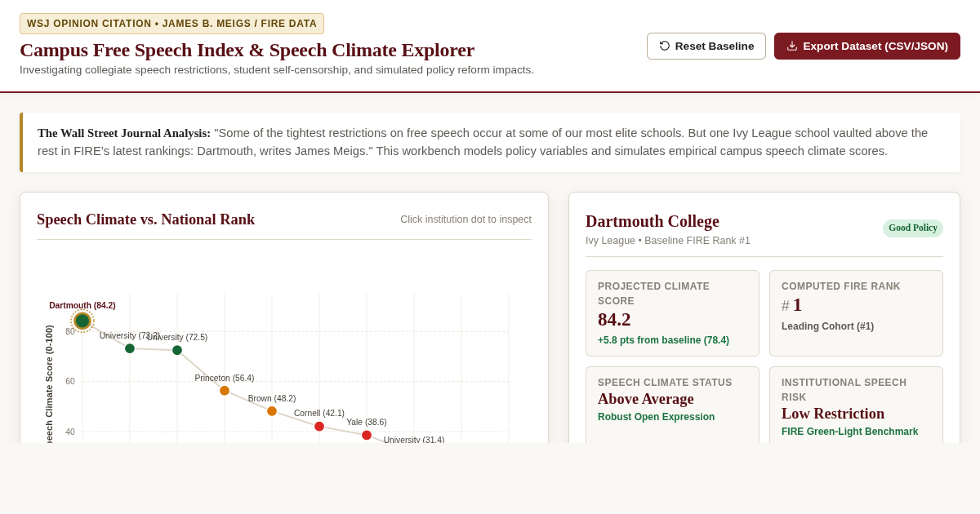Click the Speech Climate vs. National Rank title

(146, 219)
